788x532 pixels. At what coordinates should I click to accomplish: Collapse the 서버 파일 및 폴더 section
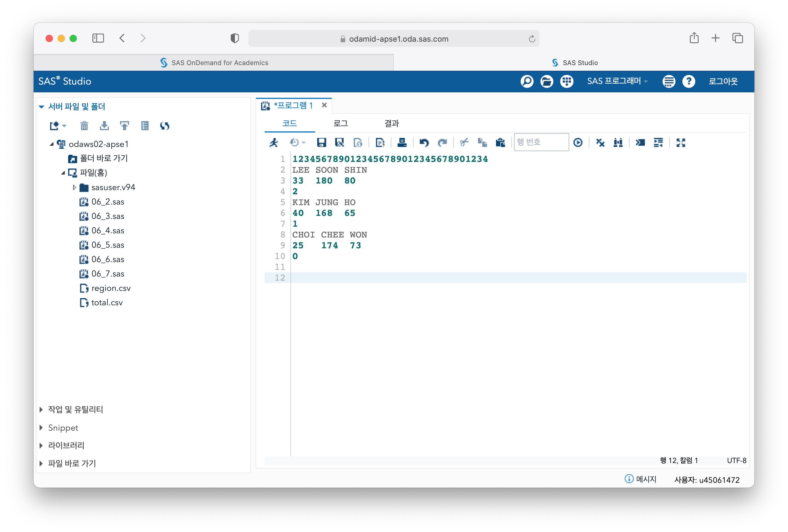click(42, 107)
